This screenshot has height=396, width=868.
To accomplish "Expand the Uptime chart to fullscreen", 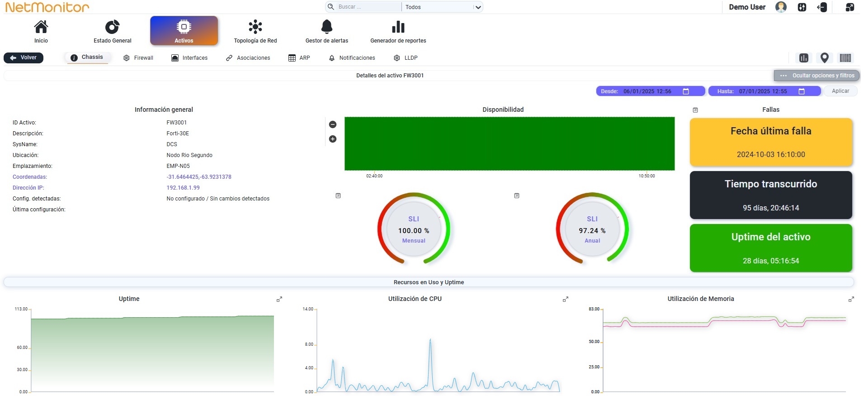I will tap(279, 299).
